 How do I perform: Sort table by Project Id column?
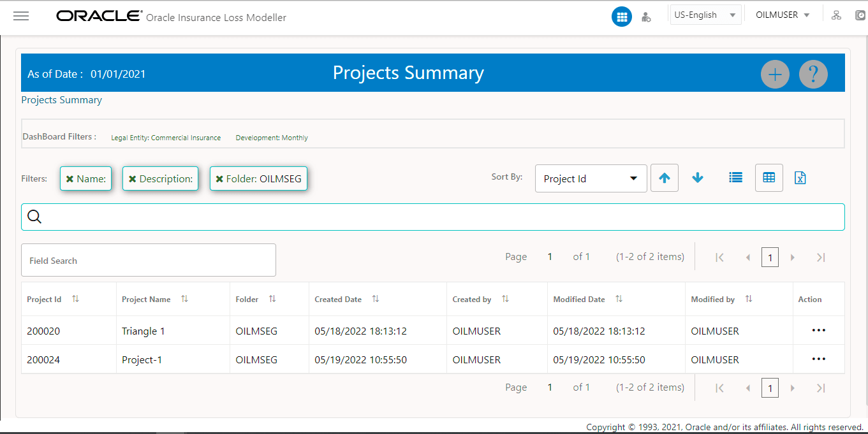[x=75, y=299]
